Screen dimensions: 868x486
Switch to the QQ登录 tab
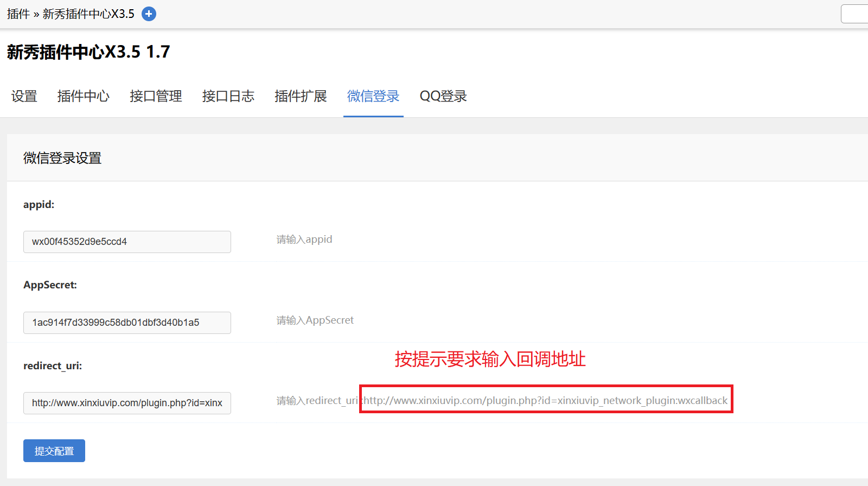pyautogui.click(x=443, y=97)
